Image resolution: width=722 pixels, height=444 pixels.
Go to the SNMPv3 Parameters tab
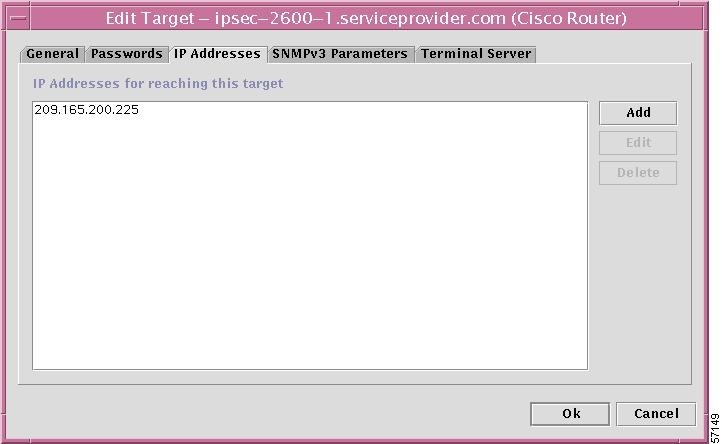[x=340, y=54]
